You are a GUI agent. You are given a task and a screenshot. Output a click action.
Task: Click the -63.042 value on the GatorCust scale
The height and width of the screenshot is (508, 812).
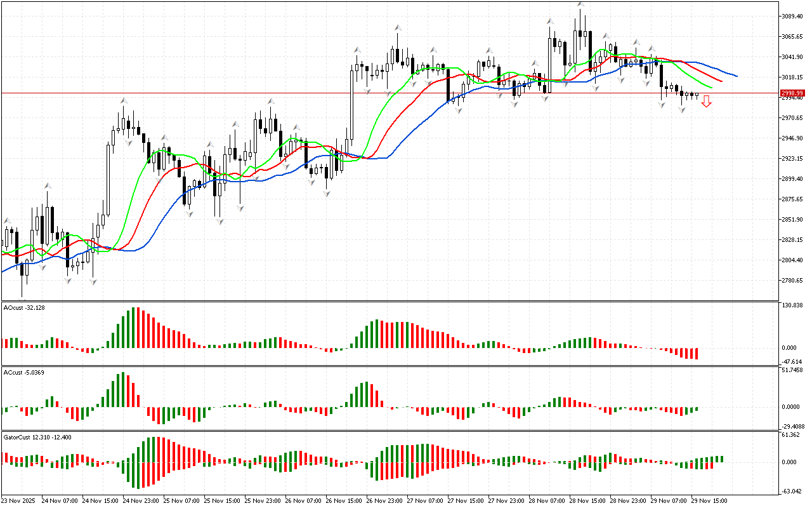click(793, 491)
